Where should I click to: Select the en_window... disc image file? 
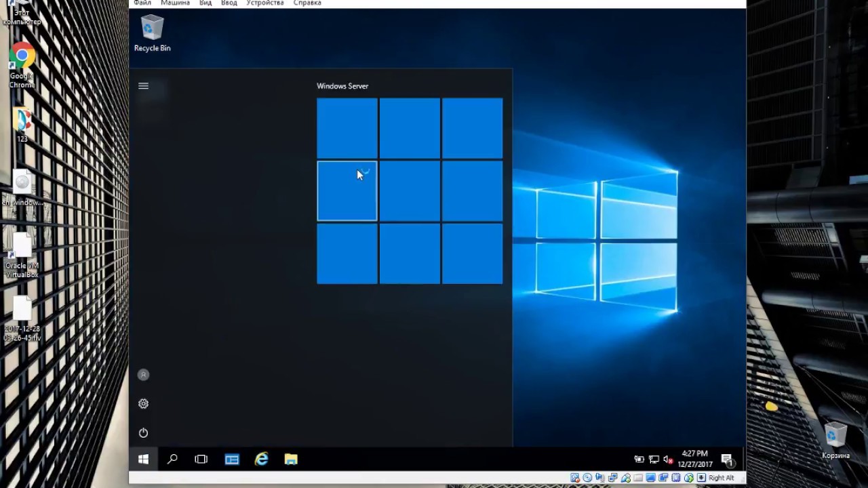point(22,188)
